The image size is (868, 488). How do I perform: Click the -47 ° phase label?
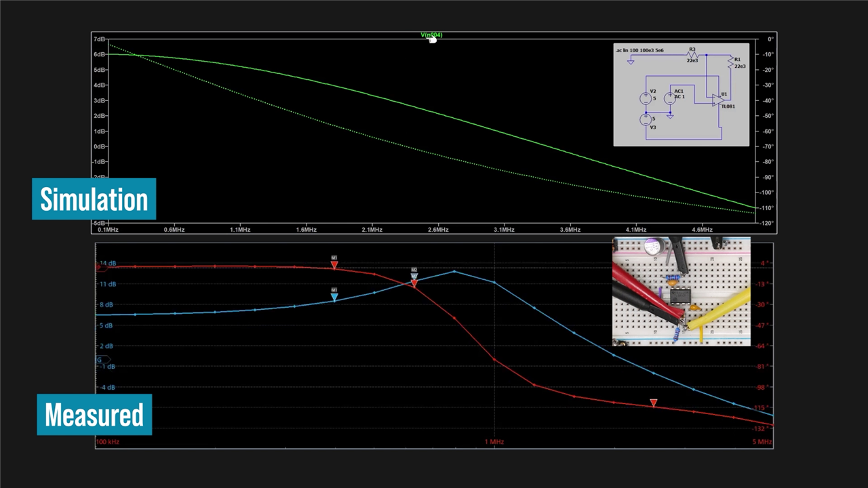coord(761,325)
